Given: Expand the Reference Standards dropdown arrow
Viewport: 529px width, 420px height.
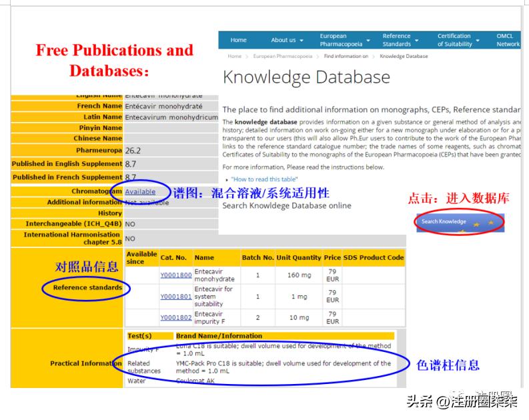Looking at the screenshot, I should click(x=417, y=40).
